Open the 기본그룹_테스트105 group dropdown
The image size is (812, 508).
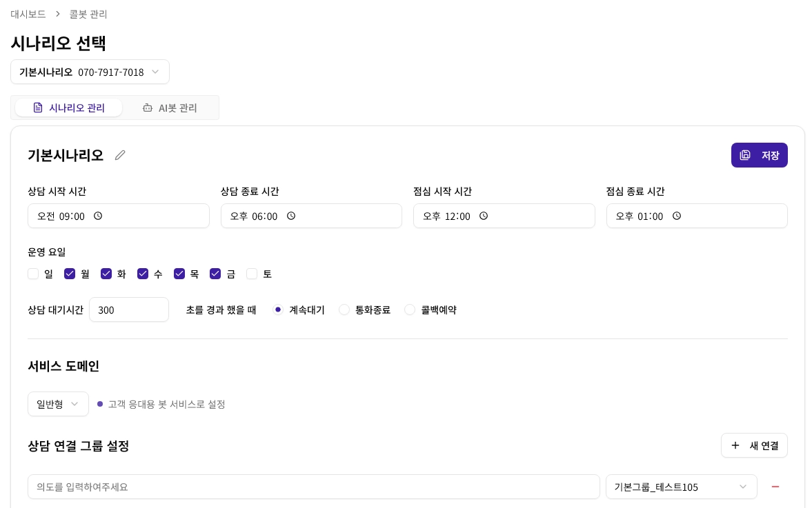pyautogui.click(x=681, y=487)
